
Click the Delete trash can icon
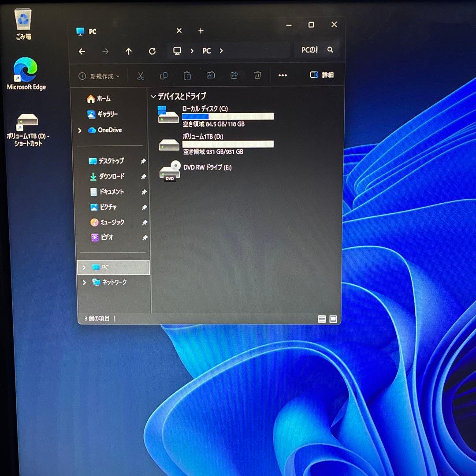tap(257, 76)
